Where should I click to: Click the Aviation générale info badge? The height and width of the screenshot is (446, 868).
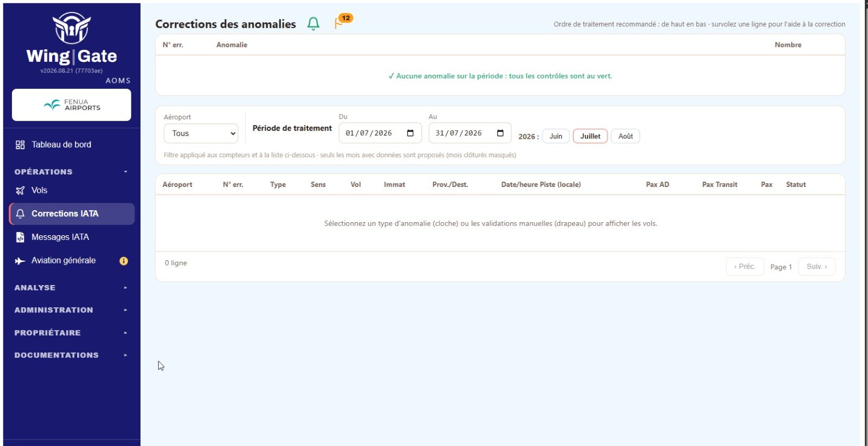[124, 261]
